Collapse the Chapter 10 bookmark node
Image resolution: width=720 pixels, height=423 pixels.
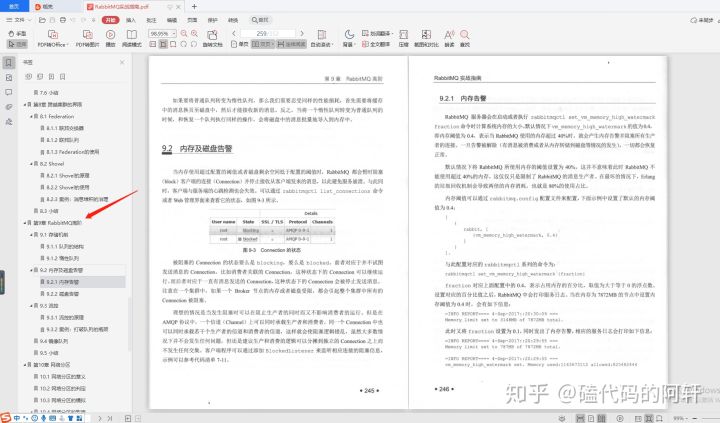[x=25, y=365]
